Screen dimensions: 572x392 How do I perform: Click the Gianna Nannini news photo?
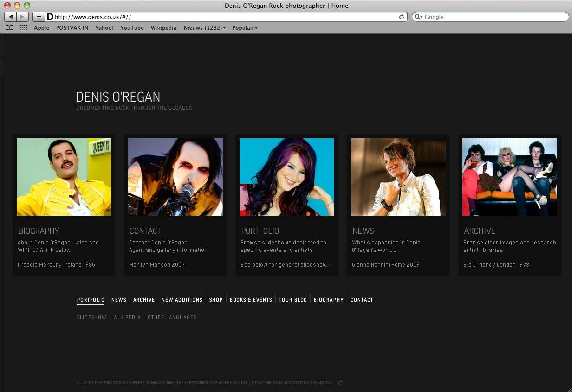point(398,177)
